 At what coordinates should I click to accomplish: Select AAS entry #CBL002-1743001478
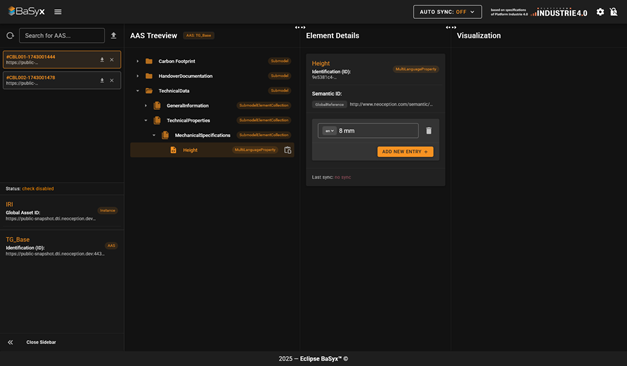coord(62,80)
